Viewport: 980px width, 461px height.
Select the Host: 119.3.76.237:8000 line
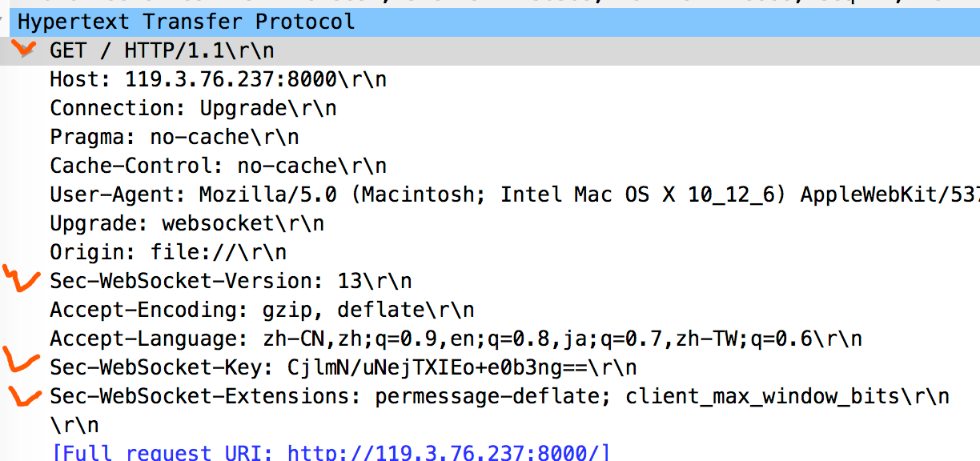click(x=218, y=79)
